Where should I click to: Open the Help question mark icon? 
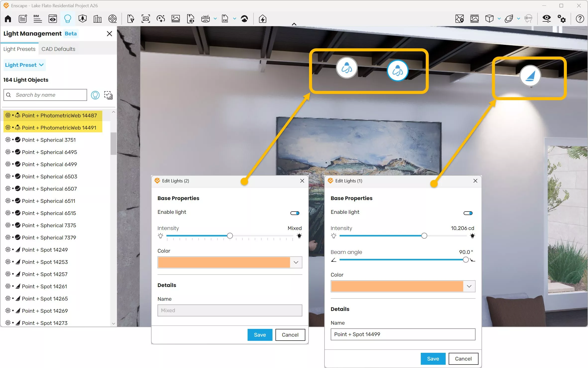pos(580,19)
